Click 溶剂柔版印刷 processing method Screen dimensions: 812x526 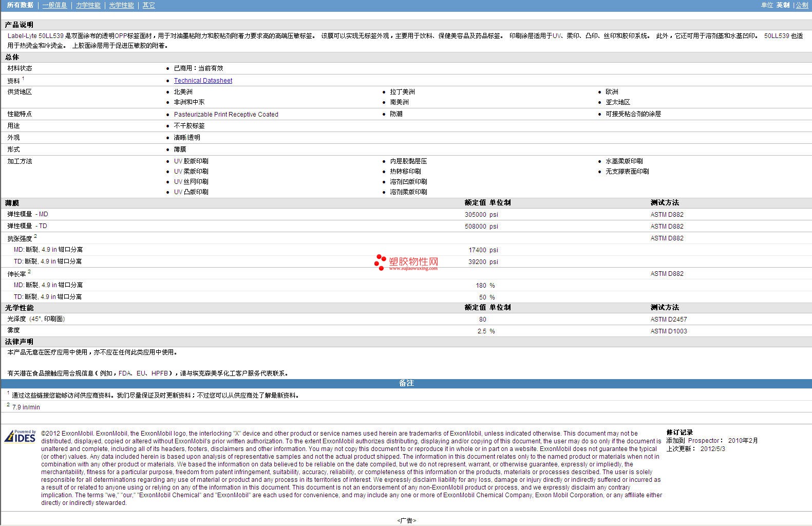click(x=408, y=192)
